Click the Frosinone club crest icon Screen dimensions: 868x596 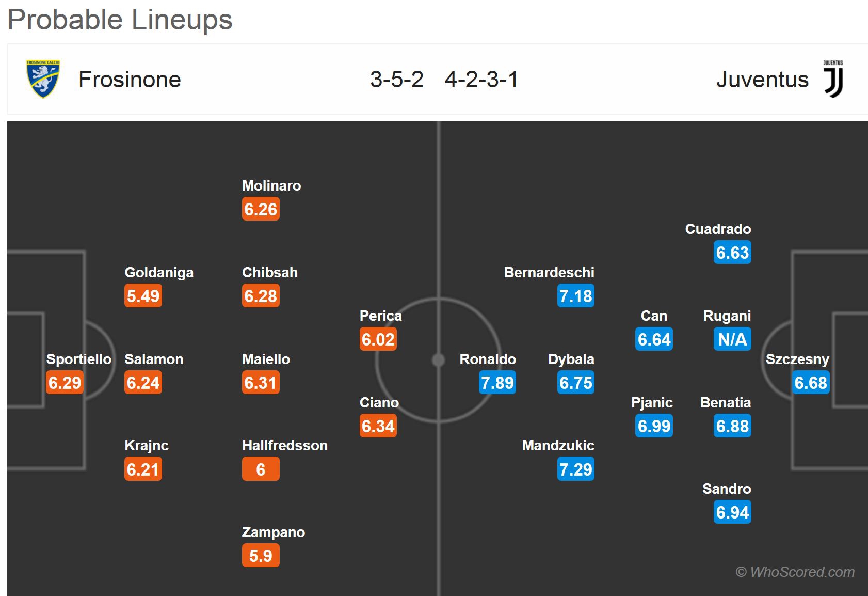43,79
